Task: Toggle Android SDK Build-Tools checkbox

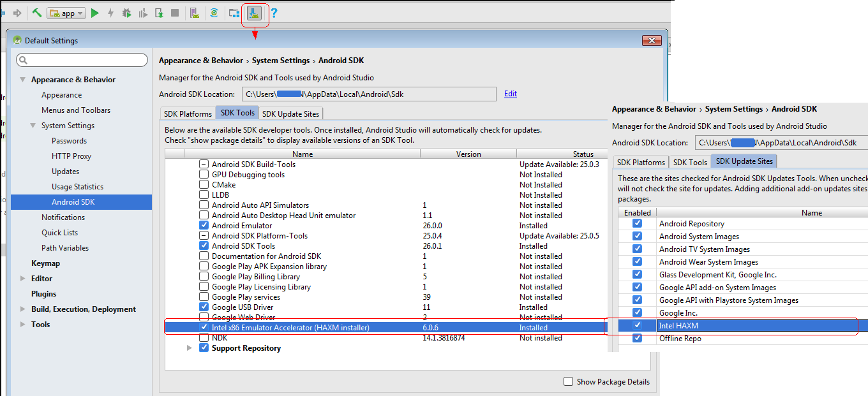Action: (204, 165)
